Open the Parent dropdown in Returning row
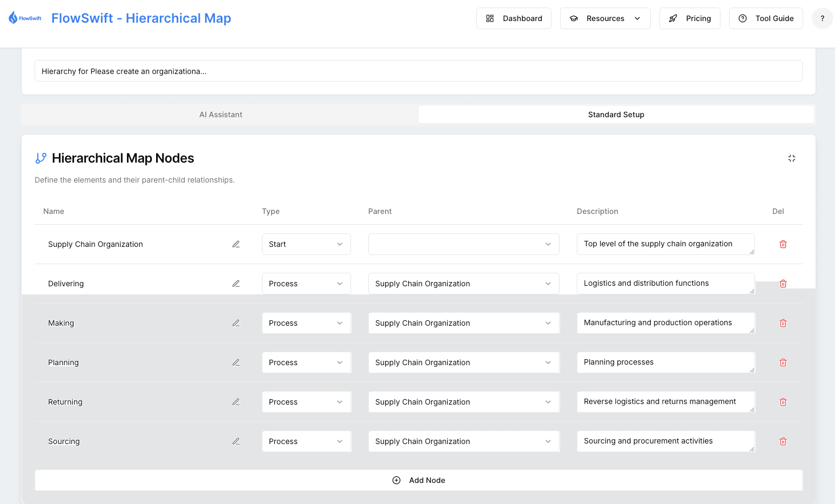 [x=464, y=402]
